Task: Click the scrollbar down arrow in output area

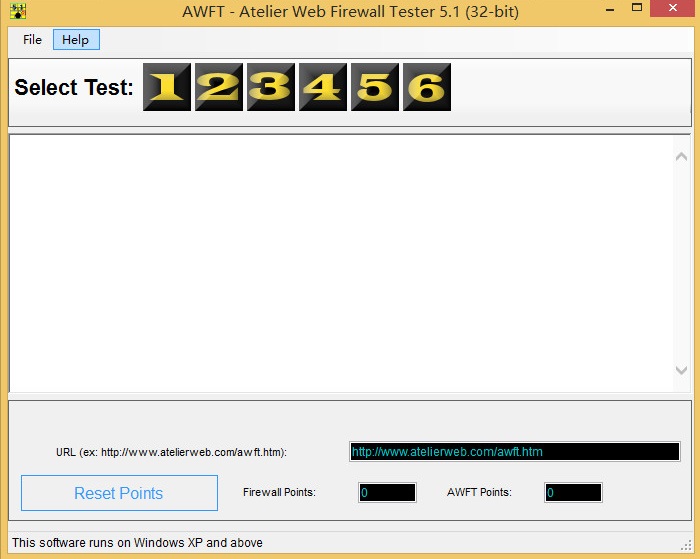Action: point(681,370)
